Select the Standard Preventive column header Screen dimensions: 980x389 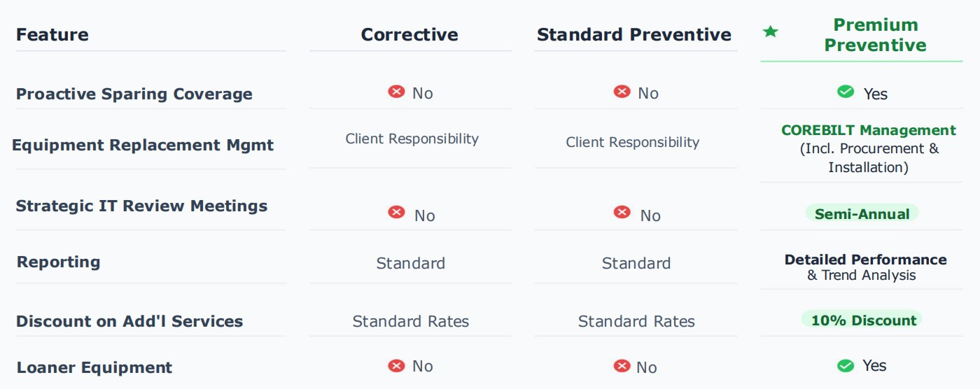[x=634, y=34]
